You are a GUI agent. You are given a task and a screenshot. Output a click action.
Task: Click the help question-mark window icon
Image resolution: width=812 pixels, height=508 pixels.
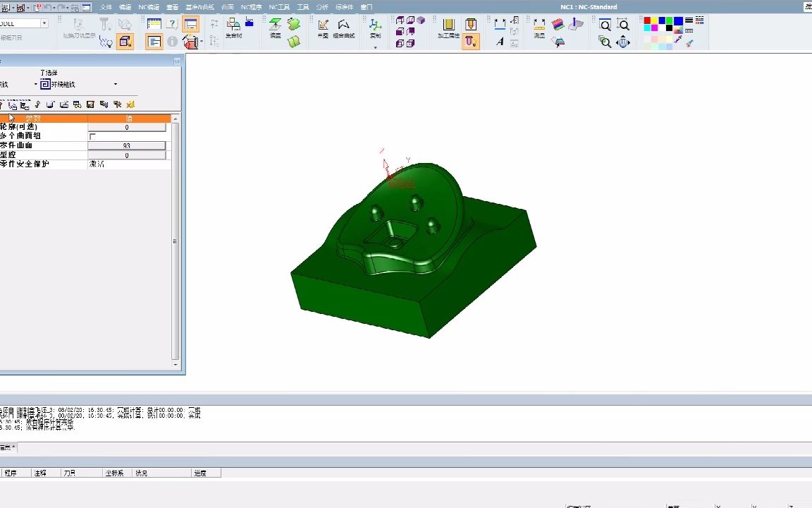[172, 24]
